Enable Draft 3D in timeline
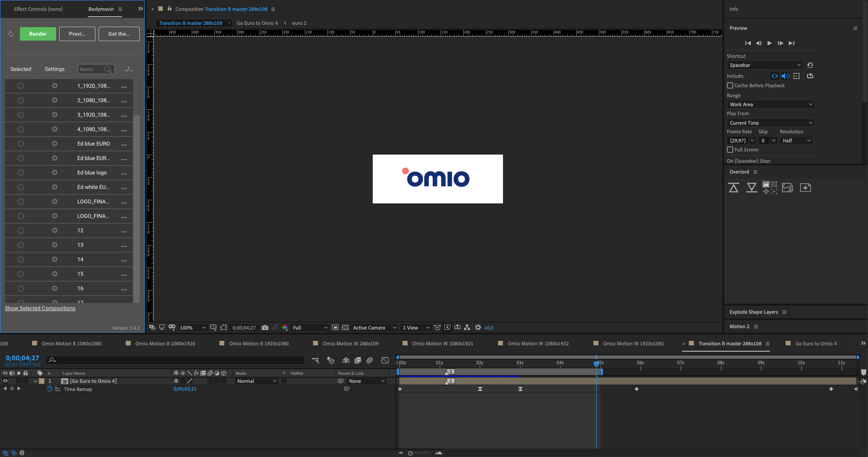 [x=331, y=360]
